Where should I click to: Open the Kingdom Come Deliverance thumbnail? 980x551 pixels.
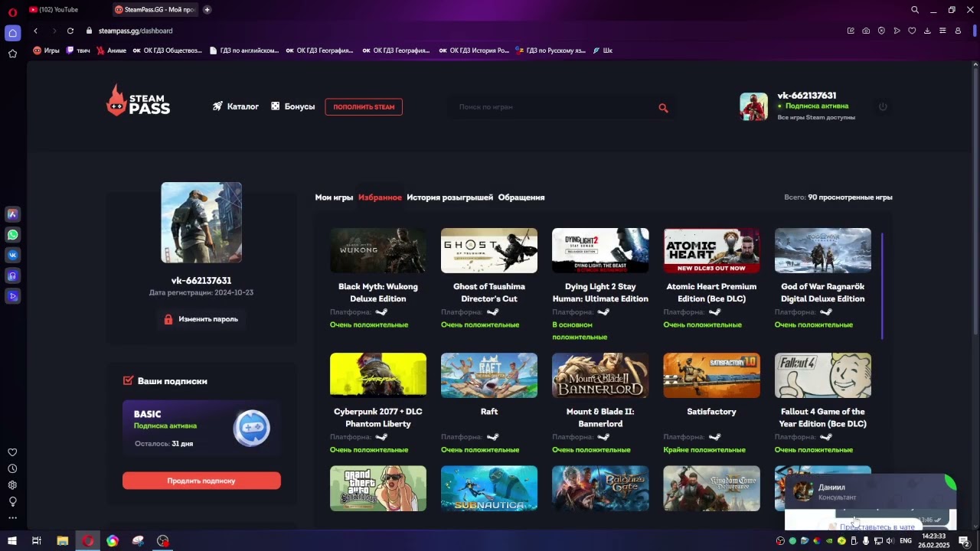tap(711, 488)
